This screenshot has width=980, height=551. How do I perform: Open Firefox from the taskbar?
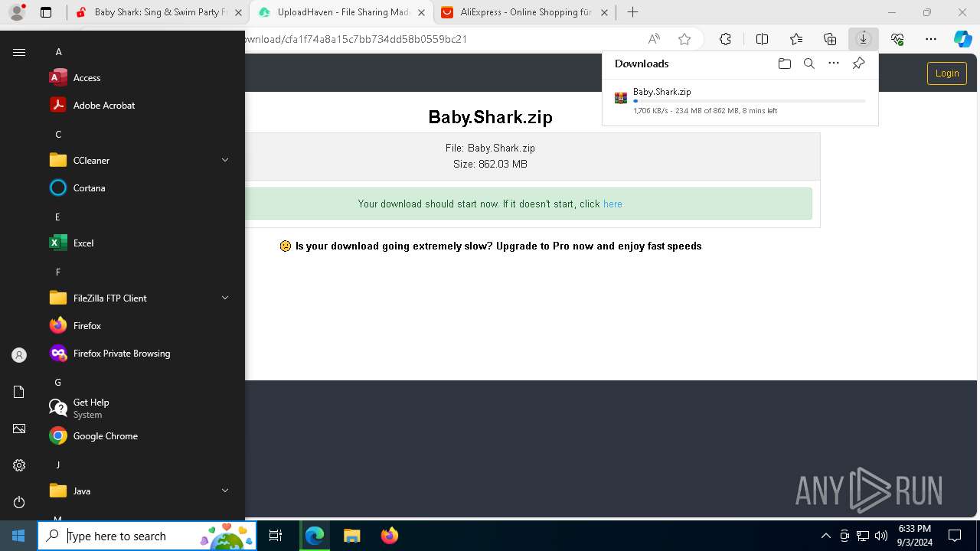pos(389,536)
